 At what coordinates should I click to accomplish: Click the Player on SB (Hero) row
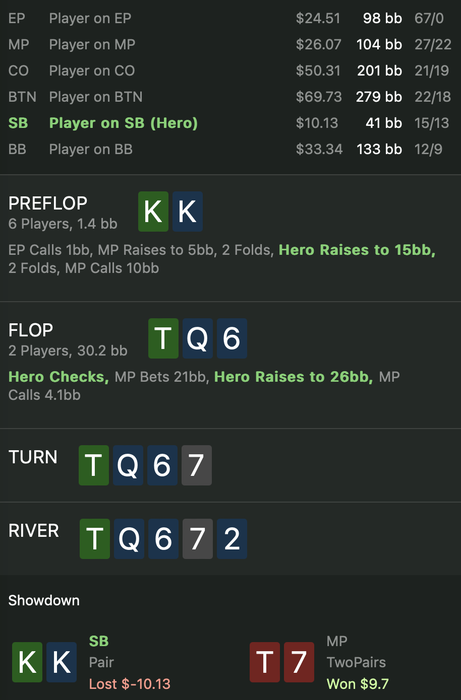point(230,123)
